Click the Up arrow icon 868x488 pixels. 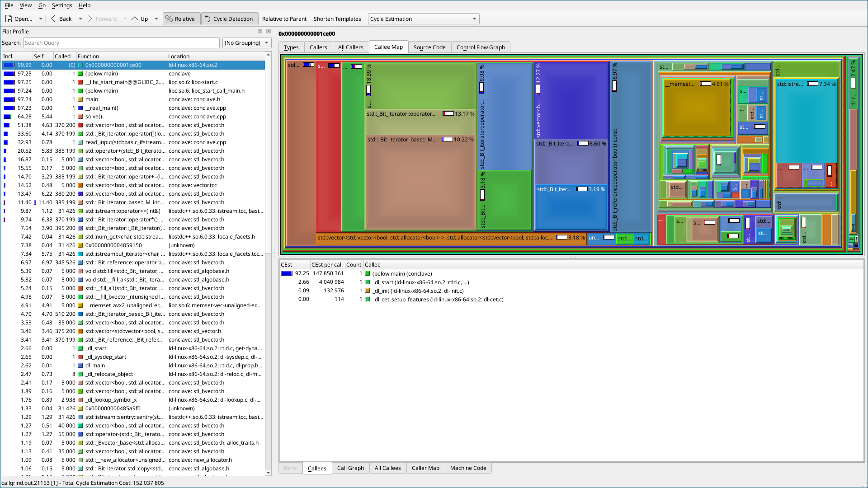pyautogui.click(x=135, y=19)
